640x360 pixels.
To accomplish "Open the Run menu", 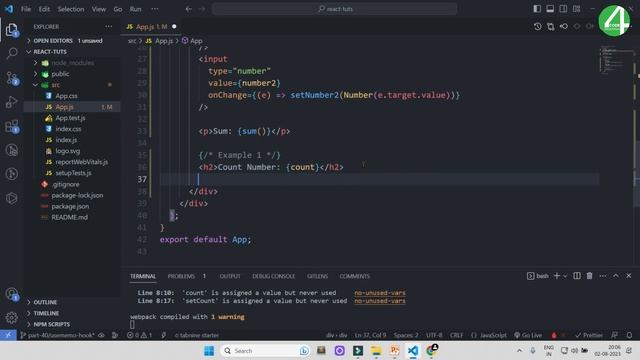I will pos(136,9).
